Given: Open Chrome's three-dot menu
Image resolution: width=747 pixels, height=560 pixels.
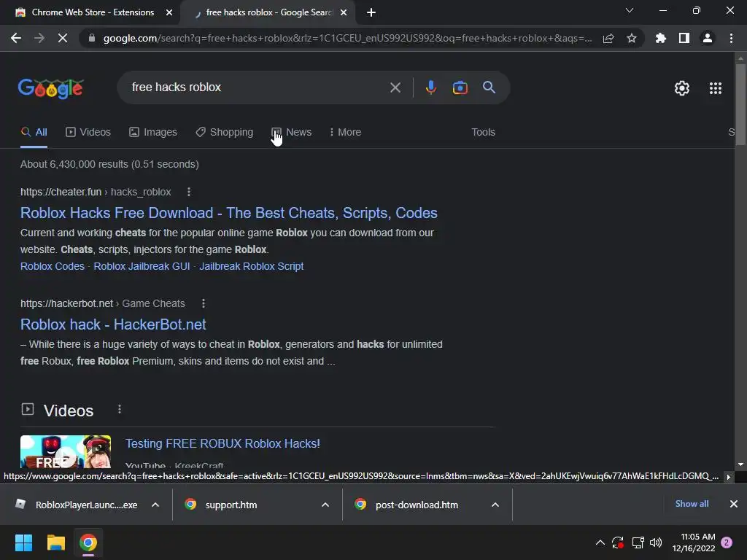Looking at the screenshot, I should coord(731,38).
